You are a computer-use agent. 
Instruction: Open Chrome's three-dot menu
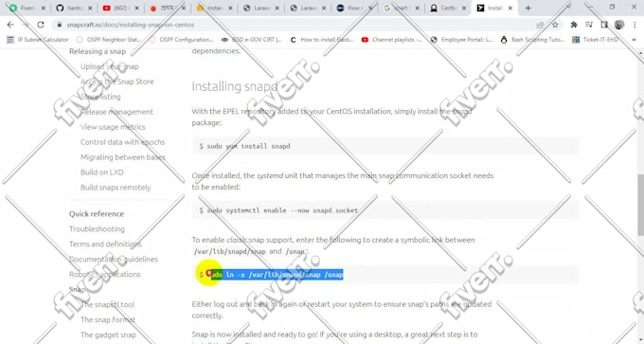635,25
